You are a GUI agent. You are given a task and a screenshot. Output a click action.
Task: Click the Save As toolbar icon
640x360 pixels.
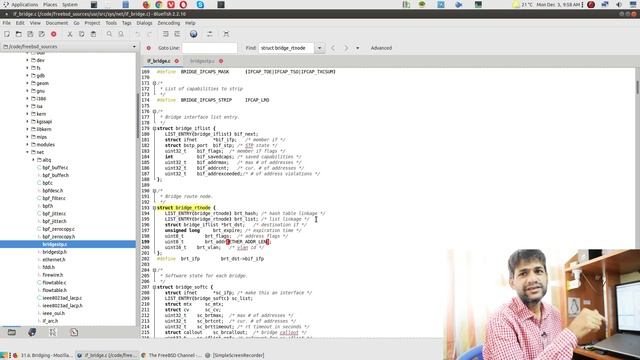[x=42, y=34]
